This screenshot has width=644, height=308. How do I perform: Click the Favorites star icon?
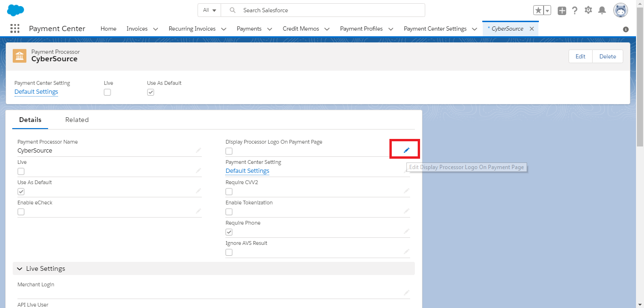(x=538, y=10)
